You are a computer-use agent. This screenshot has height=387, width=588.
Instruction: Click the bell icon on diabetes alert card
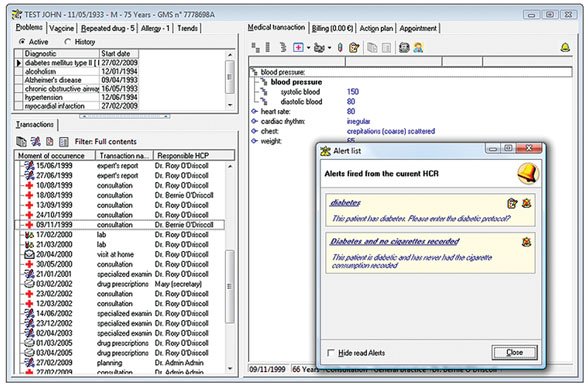526,203
